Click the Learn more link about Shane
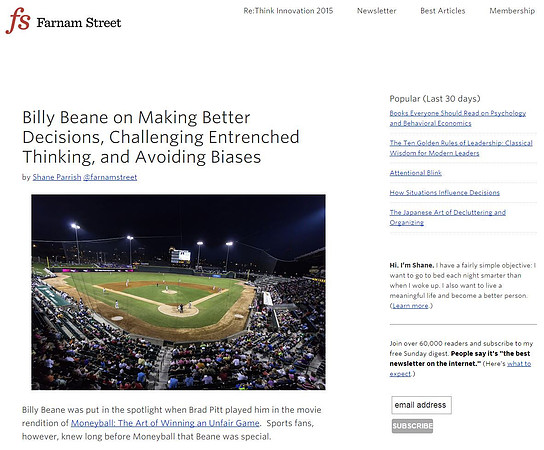The height and width of the screenshot is (450, 544). coord(410,306)
